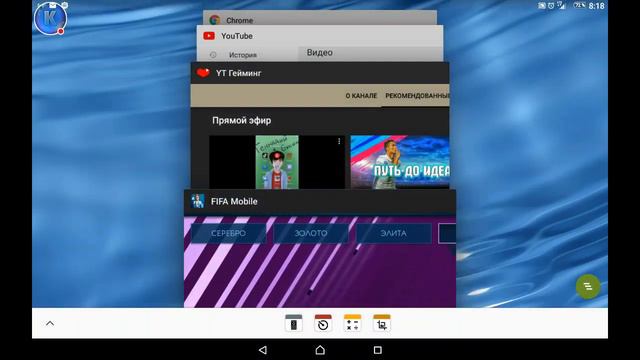Launch the screen crop capture small app
The width and height of the screenshot is (640, 360).
(x=382, y=323)
